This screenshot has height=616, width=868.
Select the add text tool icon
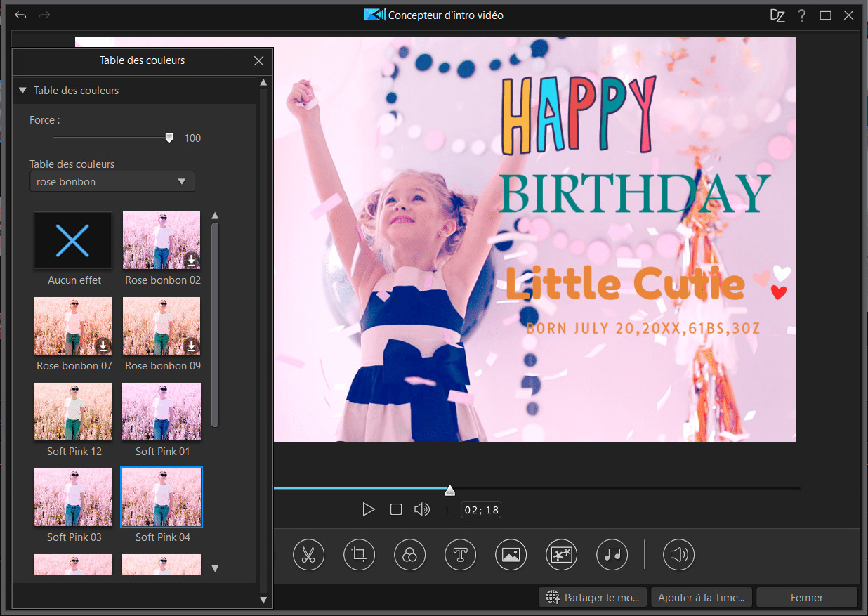pyautogui.click(x=460, y=555)
